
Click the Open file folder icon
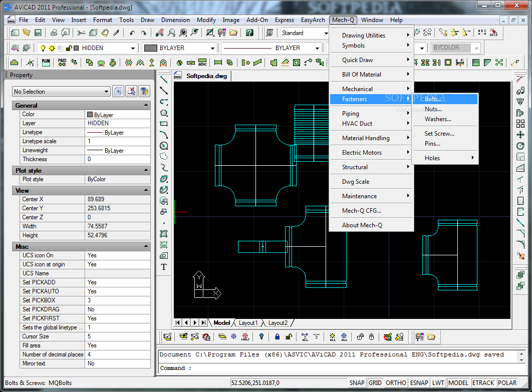point(26,33)
